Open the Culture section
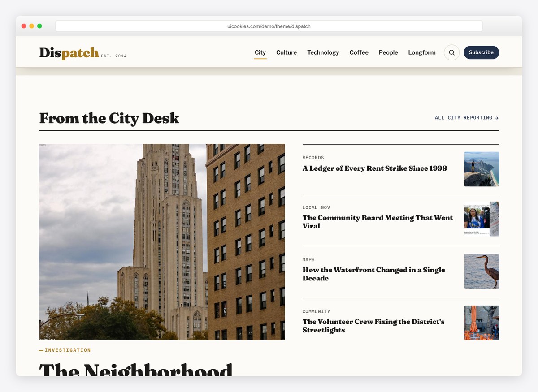 click(286, 52)
